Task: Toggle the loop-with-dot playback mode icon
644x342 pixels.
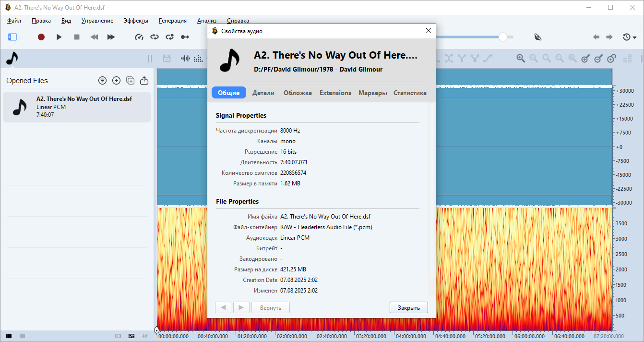Action: [x=170, y=37]
